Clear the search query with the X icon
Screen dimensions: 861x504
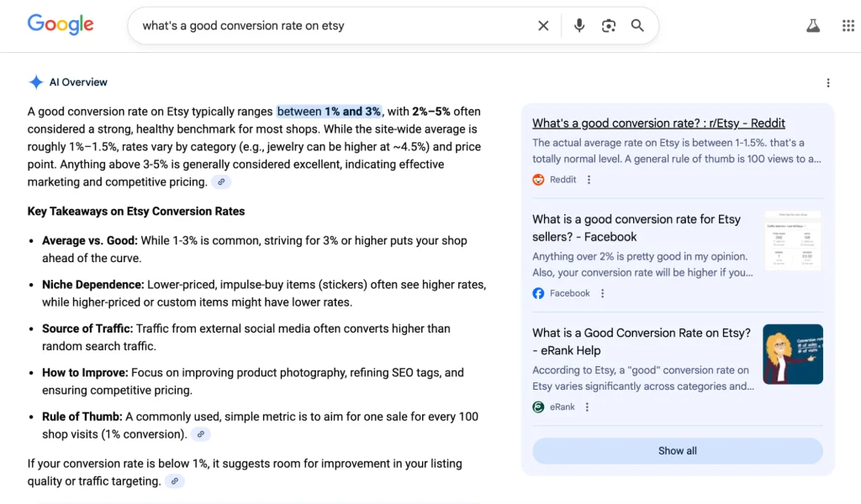(543, 25)
